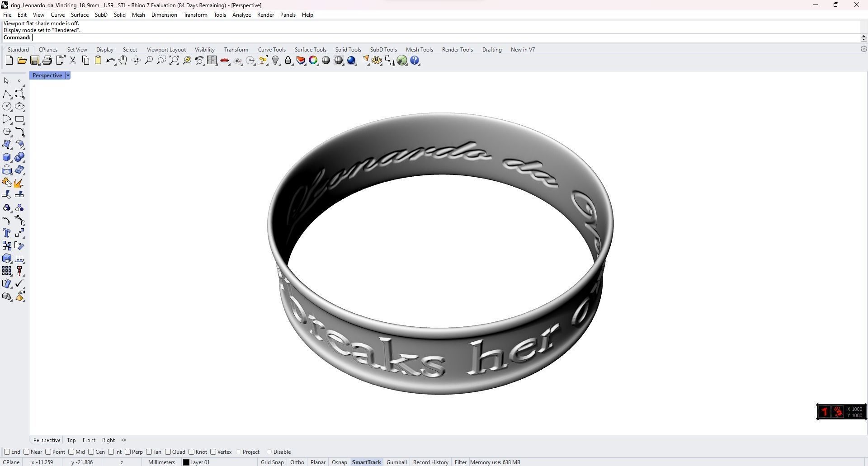Open a file with the folder icon
Screen dimensions: 868x466
[22, 61]
